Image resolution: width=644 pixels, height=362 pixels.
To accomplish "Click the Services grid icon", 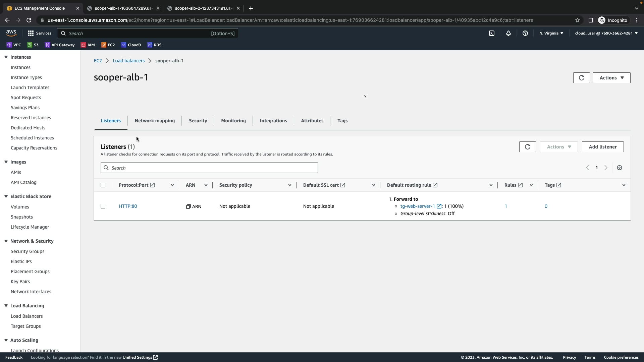I will click(x=31, y=33).
